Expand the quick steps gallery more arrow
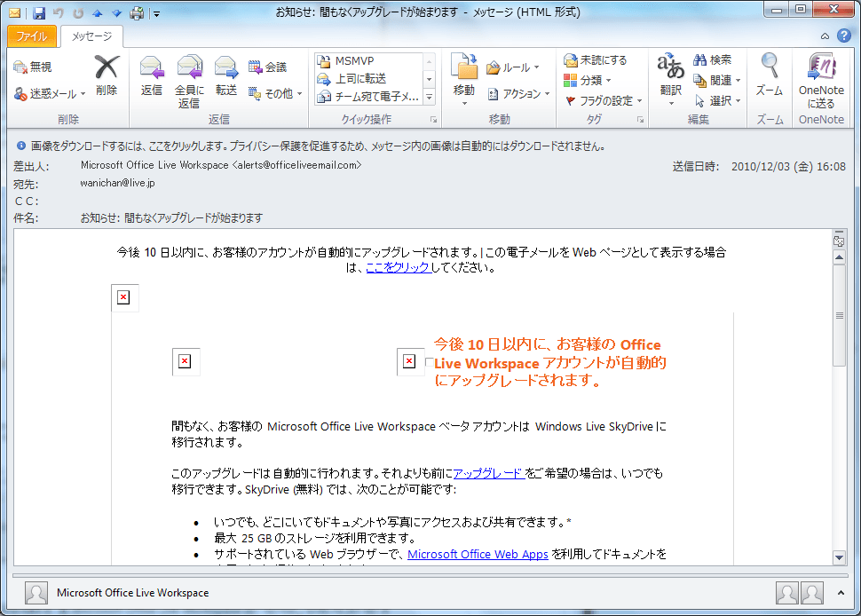Image resolution: width=861 pixels, height=616 pixels. coord(430,97)
